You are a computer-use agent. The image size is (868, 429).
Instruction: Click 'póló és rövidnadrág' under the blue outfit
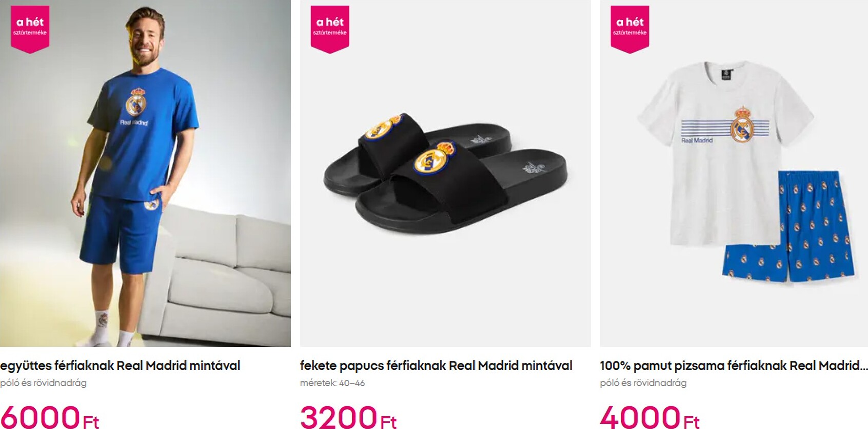coord(43,383)
